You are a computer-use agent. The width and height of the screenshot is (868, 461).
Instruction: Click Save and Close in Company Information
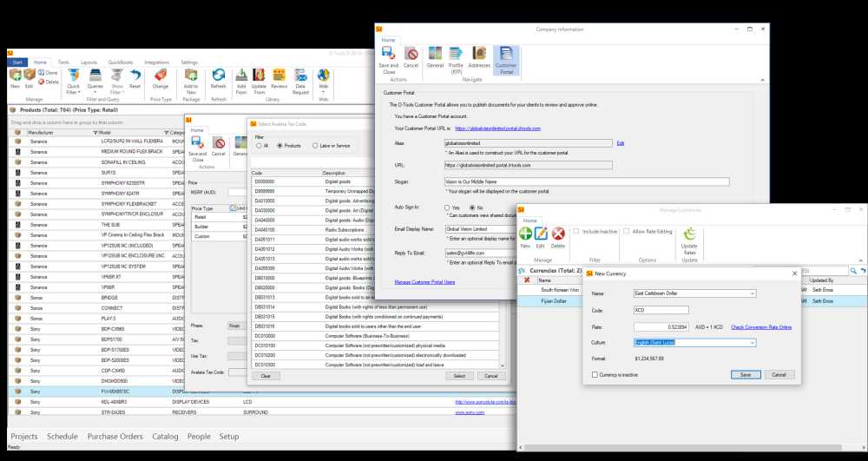(389, 60)
